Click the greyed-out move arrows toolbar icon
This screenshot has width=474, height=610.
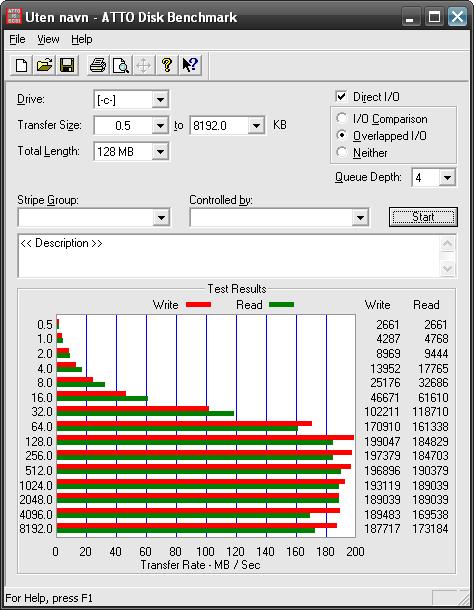tap(144, 65)
